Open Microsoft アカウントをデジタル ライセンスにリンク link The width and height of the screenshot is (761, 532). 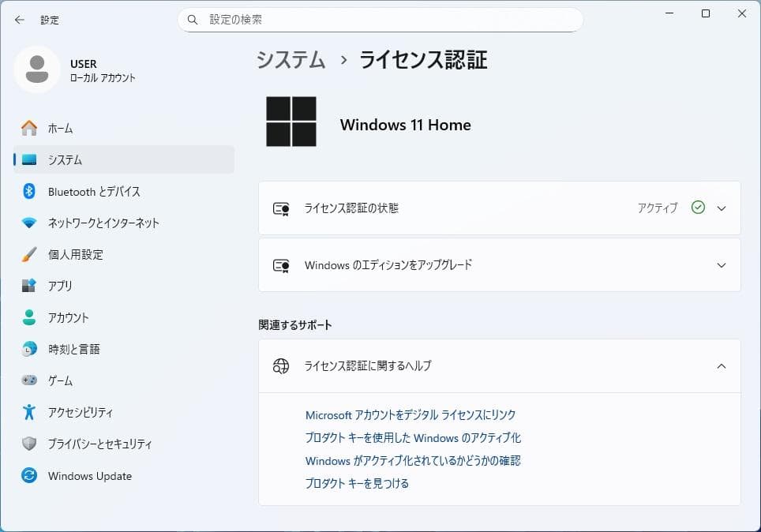pos(410,414)
